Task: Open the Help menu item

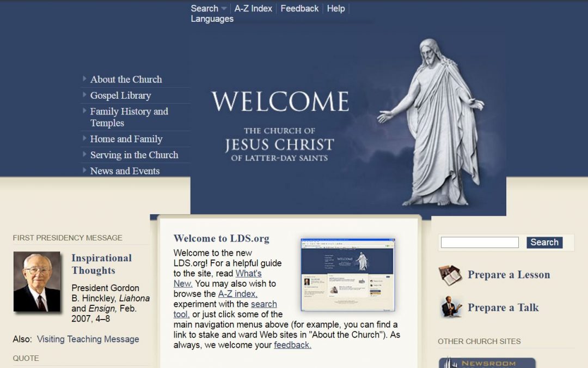Action: coord(335,8)
